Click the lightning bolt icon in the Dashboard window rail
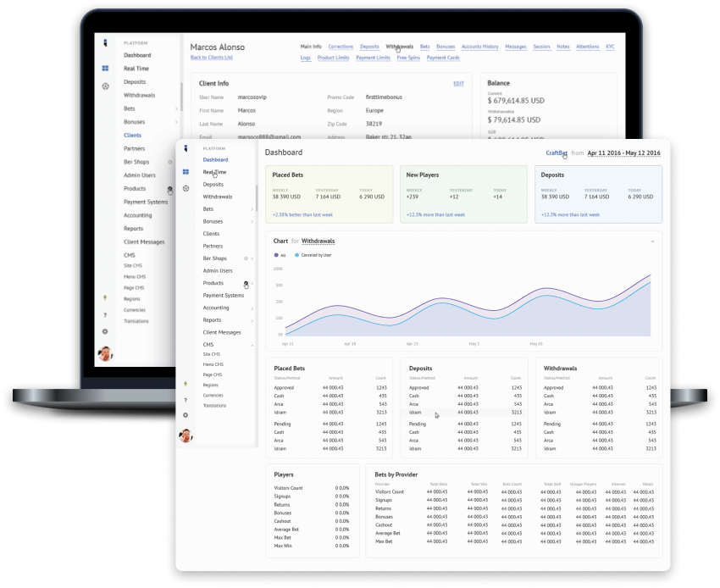Image resolution: width=720 pixels, height=588 pixels. click(186, 383)
